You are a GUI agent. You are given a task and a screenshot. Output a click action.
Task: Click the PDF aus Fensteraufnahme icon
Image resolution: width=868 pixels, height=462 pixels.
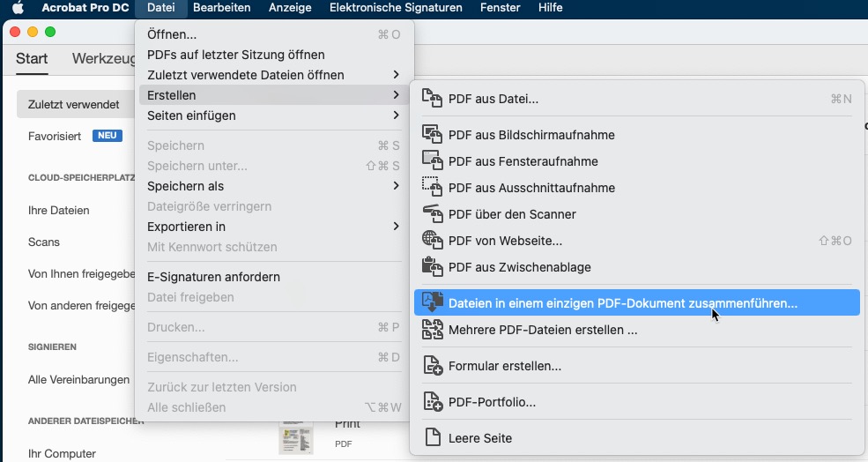(432, 161)
